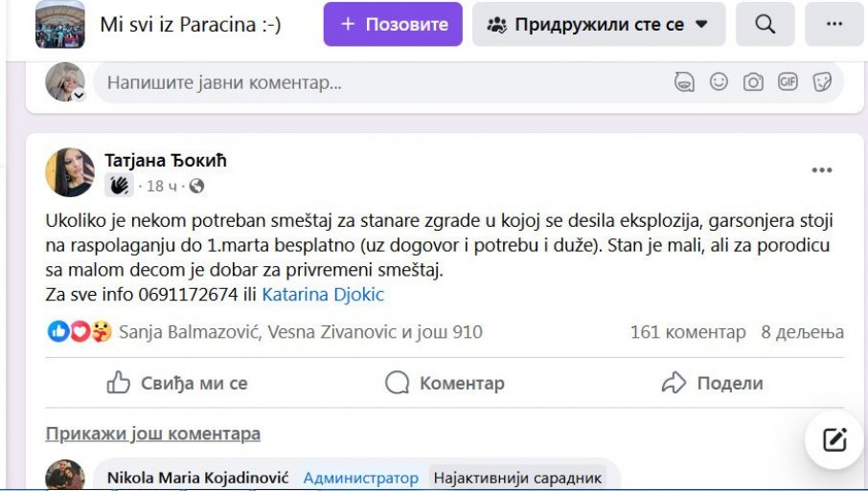Share the post using Подели
868x491 pixels.
tap(712, 384)
